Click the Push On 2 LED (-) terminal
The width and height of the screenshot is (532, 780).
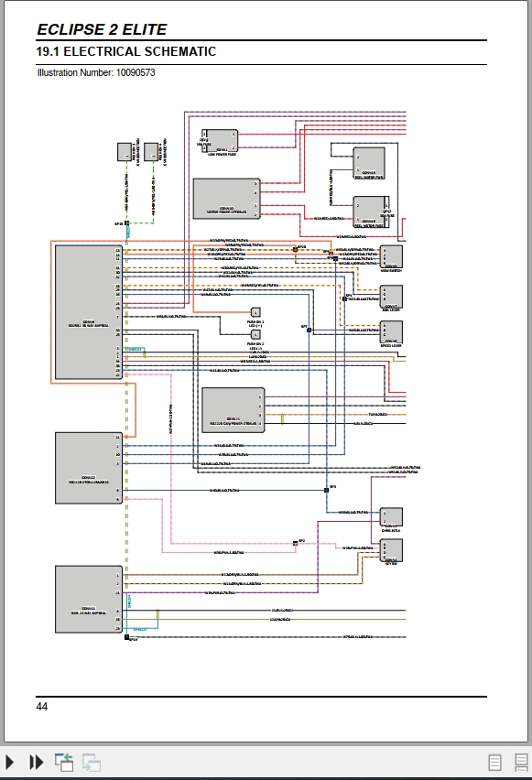pyautogui.click(x=255, y=335)
